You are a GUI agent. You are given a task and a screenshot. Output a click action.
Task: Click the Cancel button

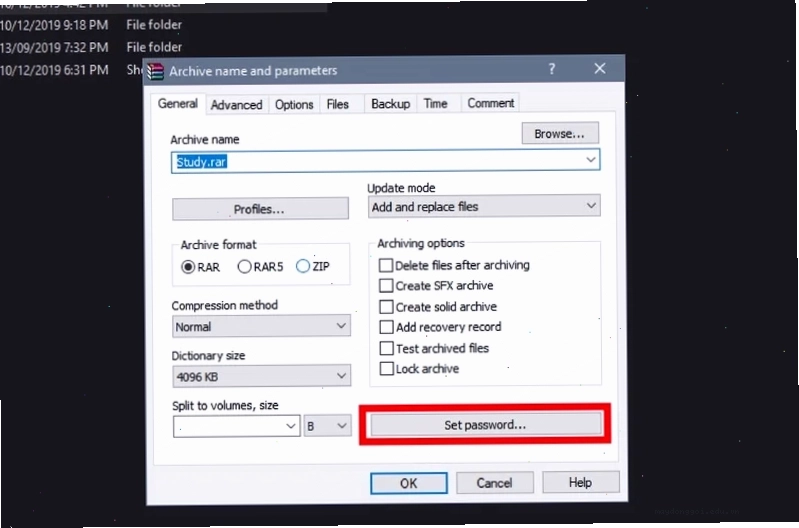[x=494, y=483]
